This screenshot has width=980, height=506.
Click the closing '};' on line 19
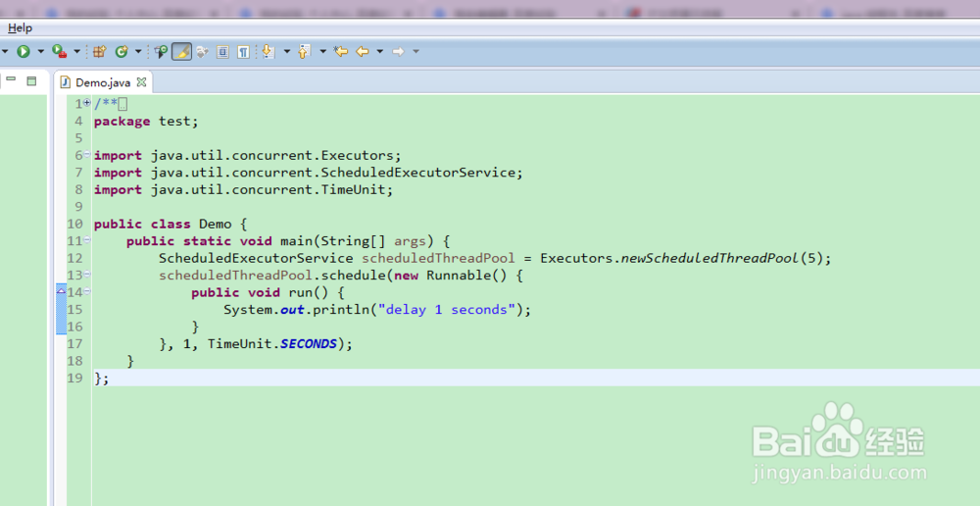pyautogui.click(x=101, y=379)
